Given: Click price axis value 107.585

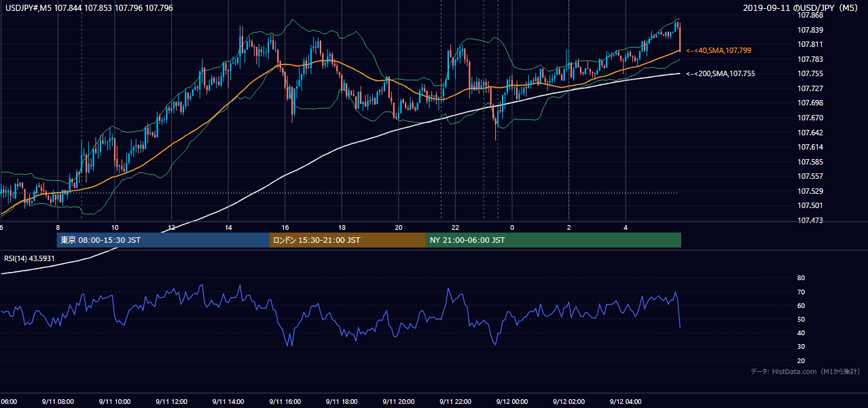Looking at the screenshot, I should click(x=810, y=162).
